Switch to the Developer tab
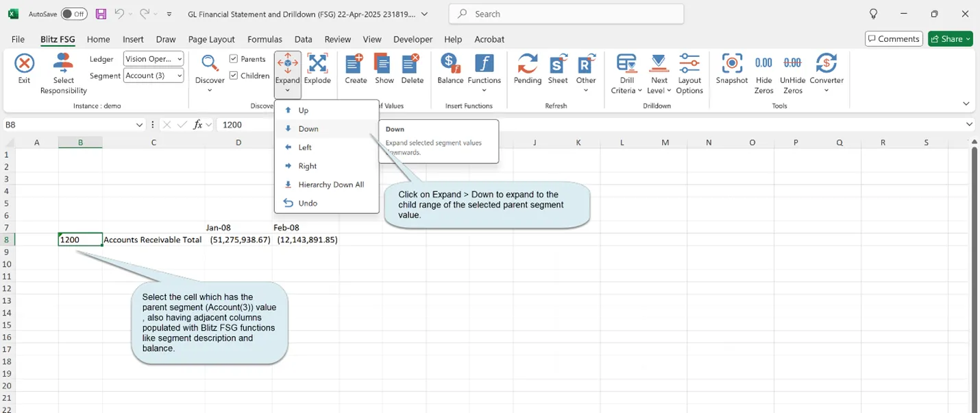 tap(413, 39)
